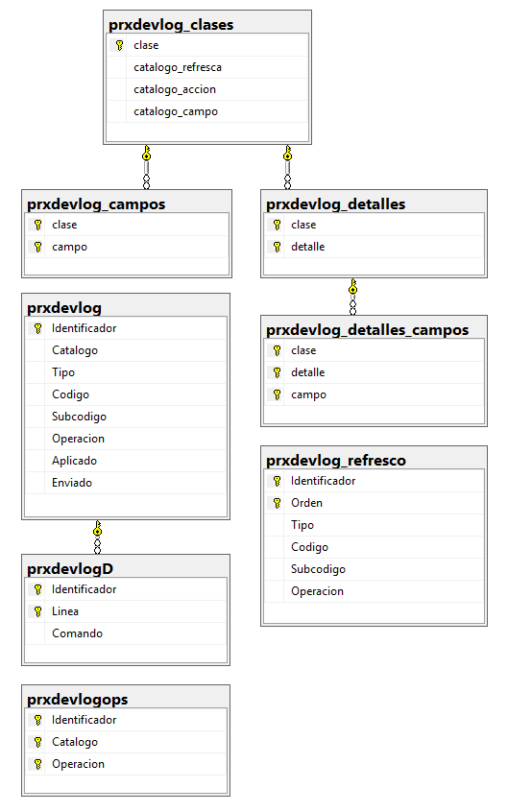Click key icon next to campo in prxdevlog_campos

coord(37,247)
